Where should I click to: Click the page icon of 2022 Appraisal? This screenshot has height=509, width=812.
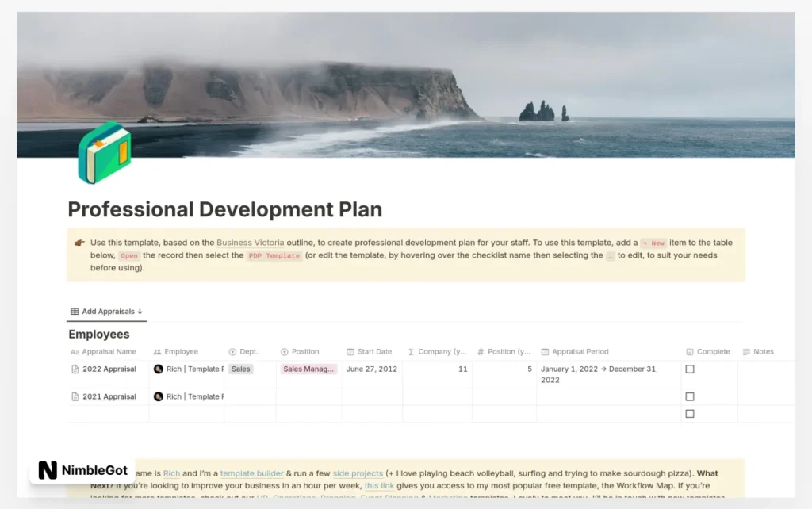[x=75, y=369]
